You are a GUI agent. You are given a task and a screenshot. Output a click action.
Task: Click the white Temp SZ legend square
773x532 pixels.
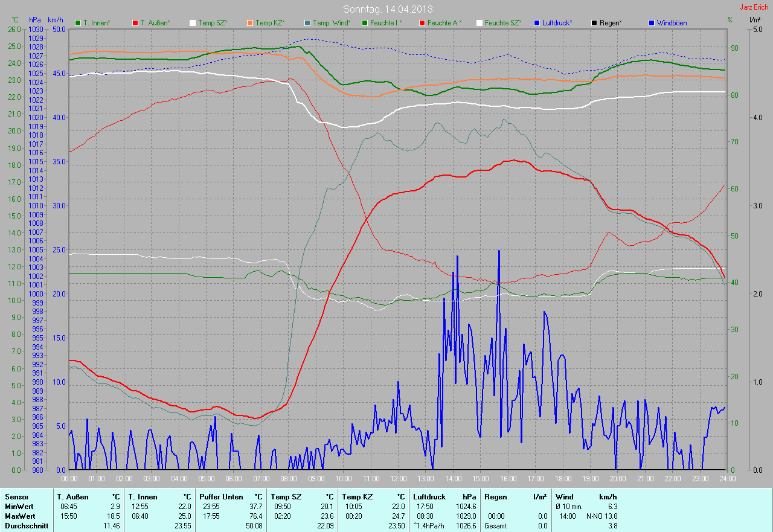(193, 23)
